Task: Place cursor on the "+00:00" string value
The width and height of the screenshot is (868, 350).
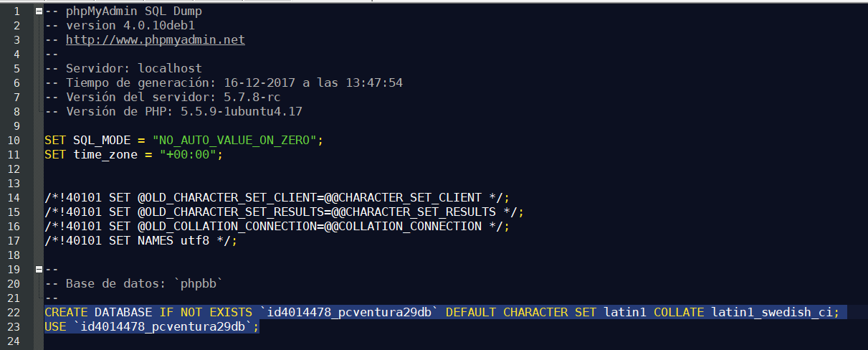Action: click(x=188, y=155)
